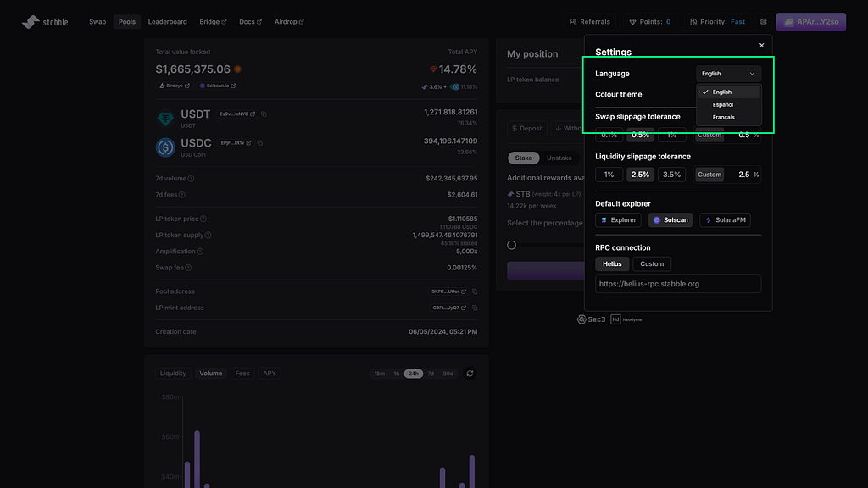Show the Swap fee info icon
The image size is (868, 488).
188,268
